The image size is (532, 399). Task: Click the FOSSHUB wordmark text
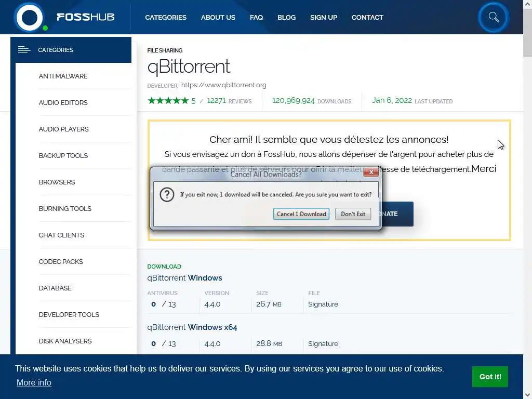[86, 17]
